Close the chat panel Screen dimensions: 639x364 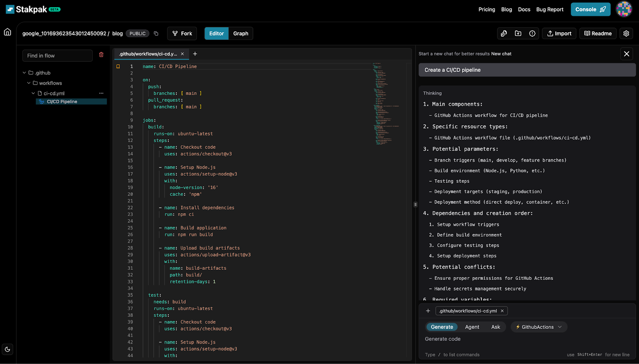coord(627,53)
